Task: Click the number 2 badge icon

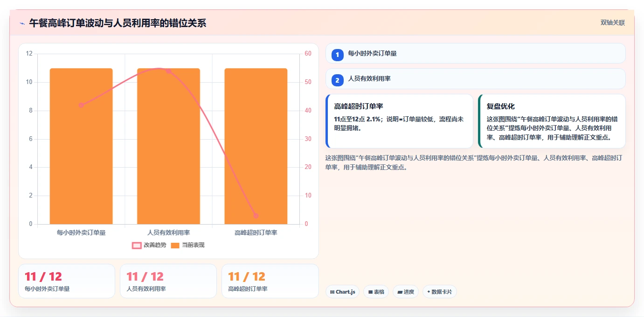Action: (x=338, y=80)
